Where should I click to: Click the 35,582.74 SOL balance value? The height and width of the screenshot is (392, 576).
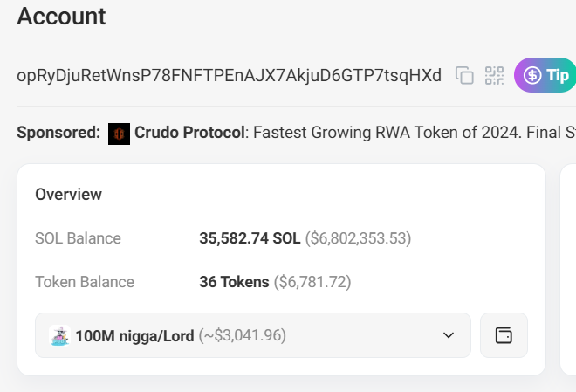tap(250, 238)
